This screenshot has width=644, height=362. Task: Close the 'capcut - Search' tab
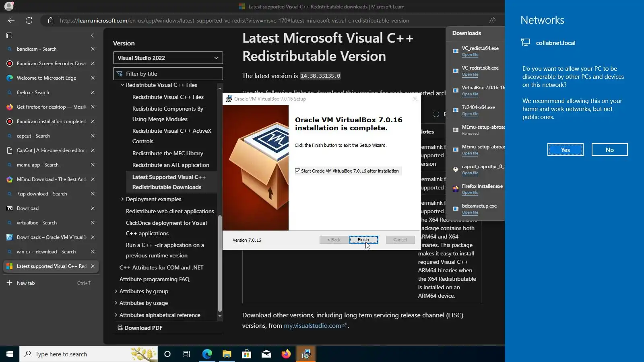[x=93, y=136]
